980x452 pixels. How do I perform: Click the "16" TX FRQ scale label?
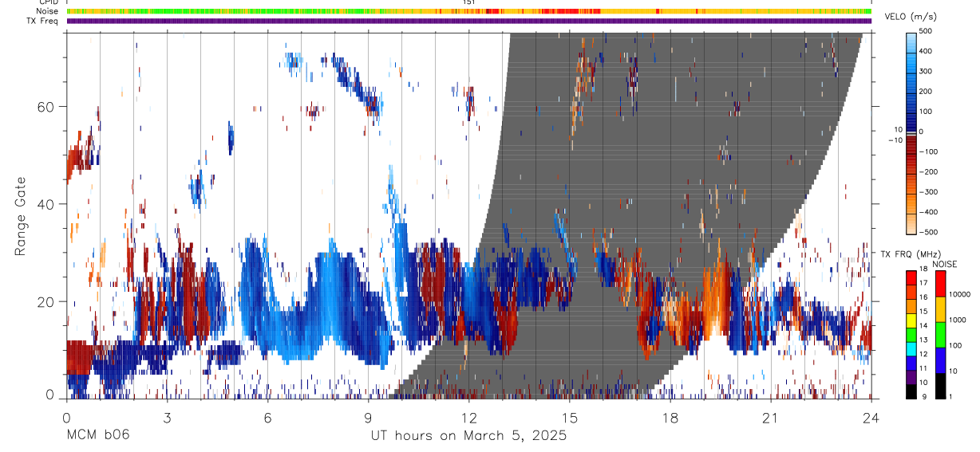tap(923, 297)
